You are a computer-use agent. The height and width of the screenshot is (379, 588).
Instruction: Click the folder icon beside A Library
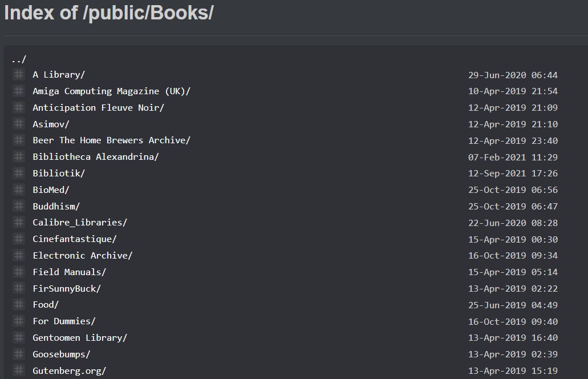pos(18,74)
